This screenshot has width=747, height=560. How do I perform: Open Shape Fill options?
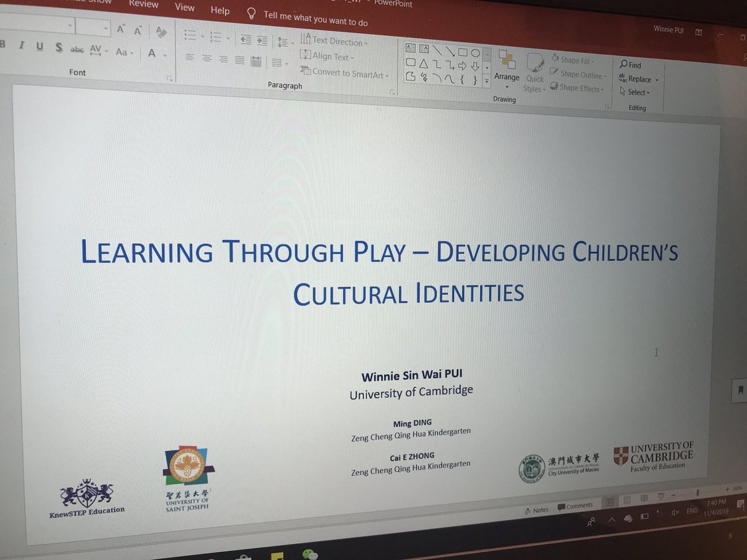[572, 60]
